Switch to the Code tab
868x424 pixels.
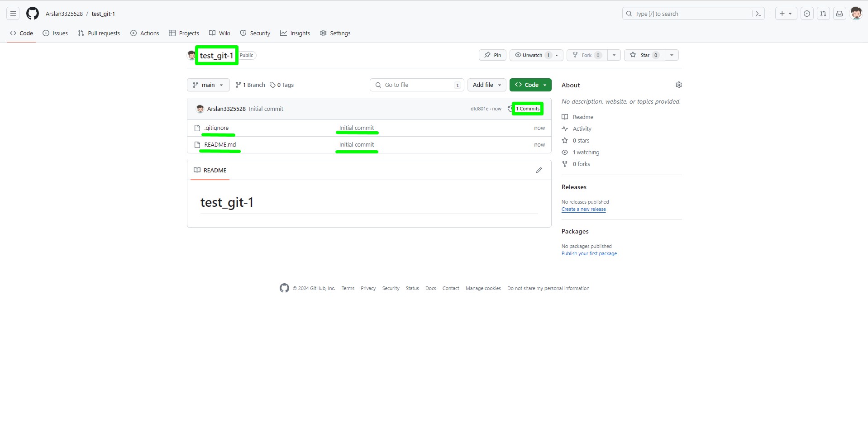21,33
